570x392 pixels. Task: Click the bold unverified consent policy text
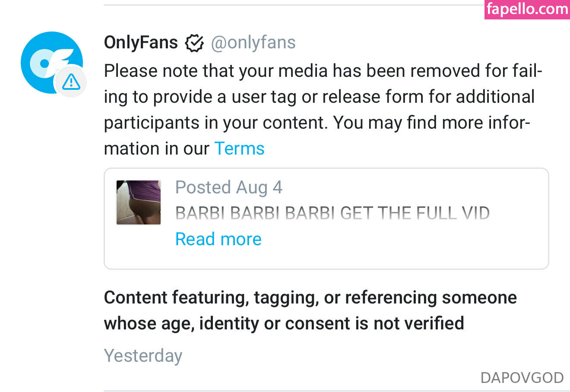pos(310,310)
